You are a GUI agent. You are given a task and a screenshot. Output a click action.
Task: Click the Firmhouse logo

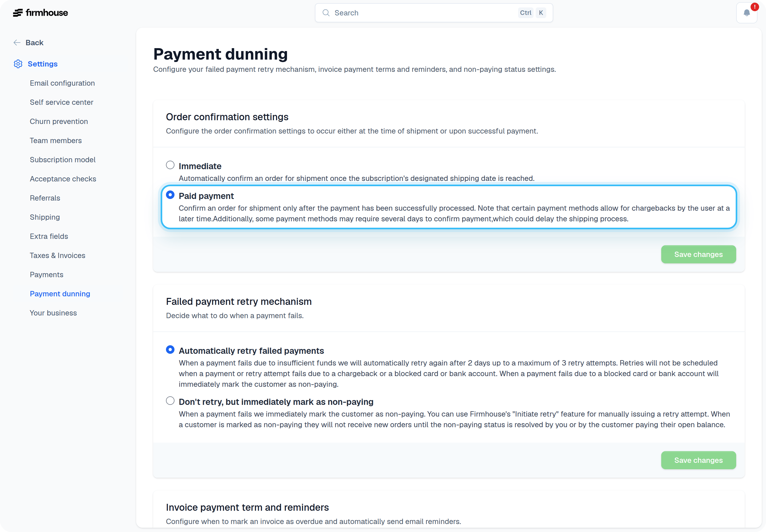click(40, 13)
